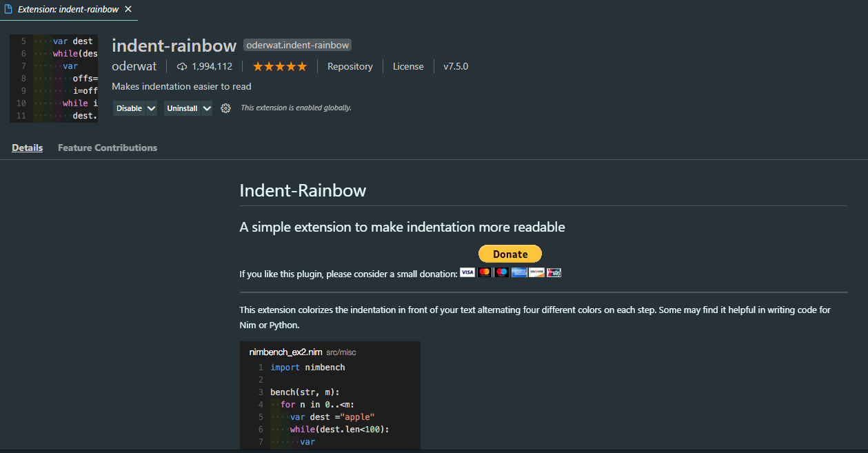
Task: Click the Mastercard icon
Action: (485, 272)
